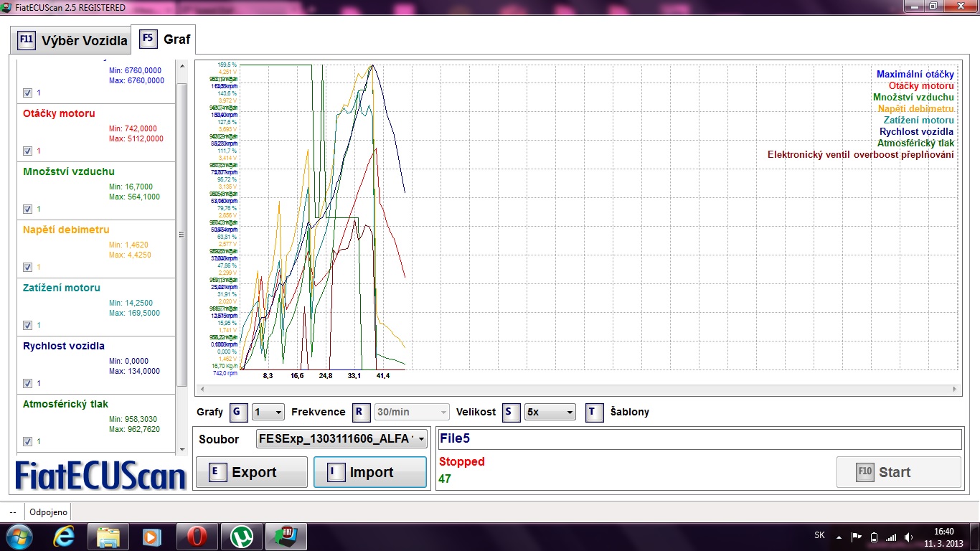Viewport: 980px width, 551px height.
Task: Expand the Velikost 5x dropdown
Action: [550, 413]
